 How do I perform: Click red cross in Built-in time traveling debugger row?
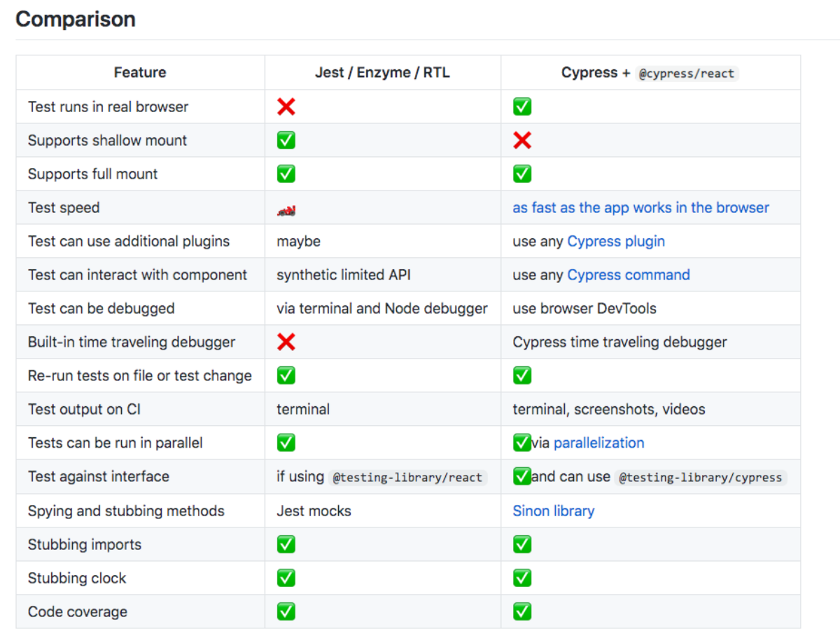pyautogui.click(x=286, y=342)
